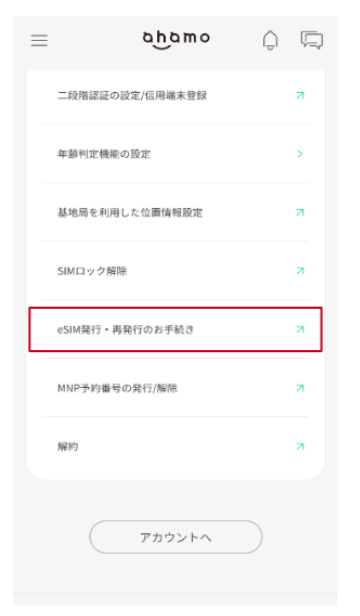Open the hamburger menu icon
Image resolution: width=360 pixels, height=616 pixels.
tap(39, 40)
